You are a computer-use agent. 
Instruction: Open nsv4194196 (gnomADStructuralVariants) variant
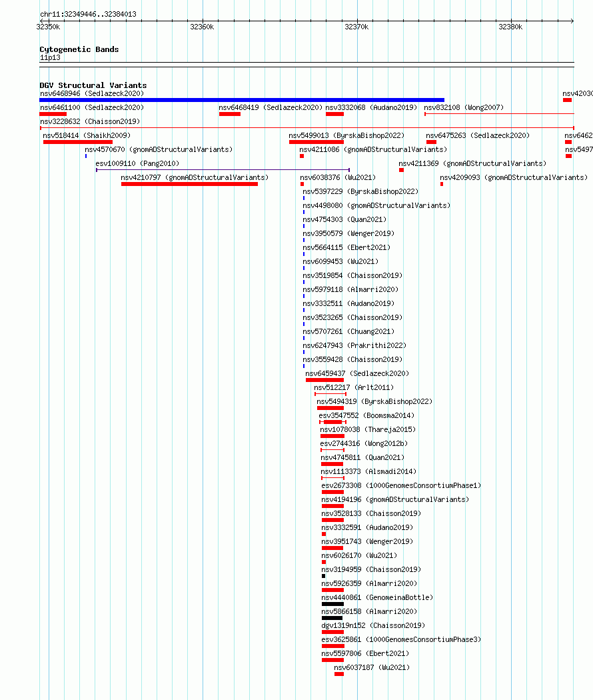tap(395, 499)
